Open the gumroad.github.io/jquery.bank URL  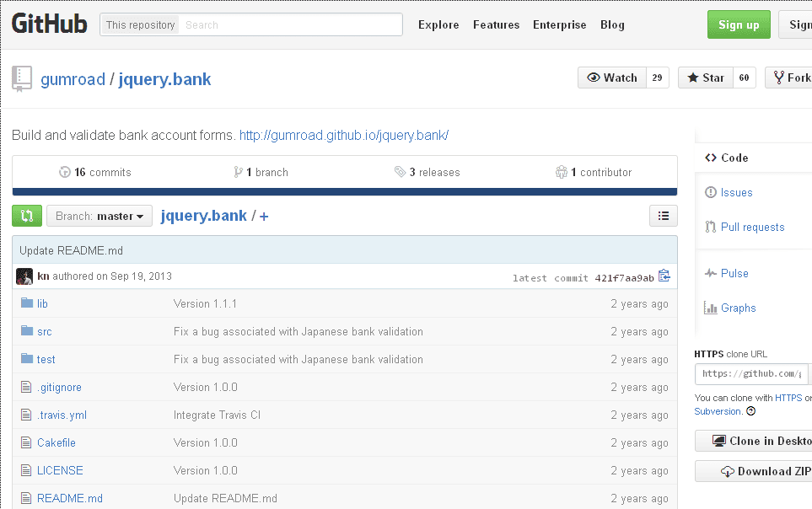pos(344,135)
